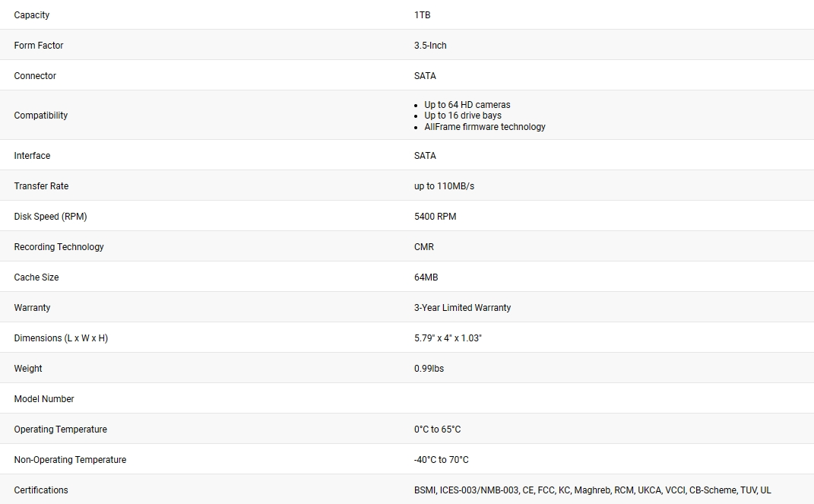Viewport: 814px width, 504px height.
Task: Click the -40°C to 70°C non-operating temperature
Action: (442, 460)
